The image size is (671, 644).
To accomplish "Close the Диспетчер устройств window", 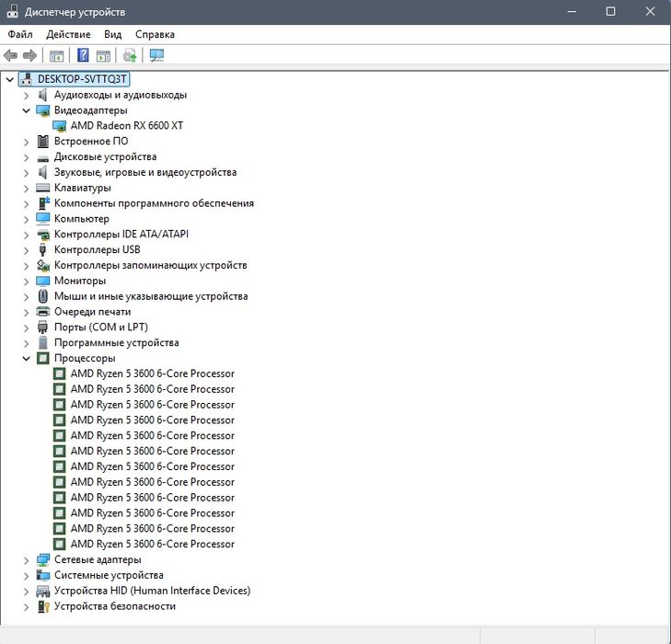I will click(x=650, y=12).
